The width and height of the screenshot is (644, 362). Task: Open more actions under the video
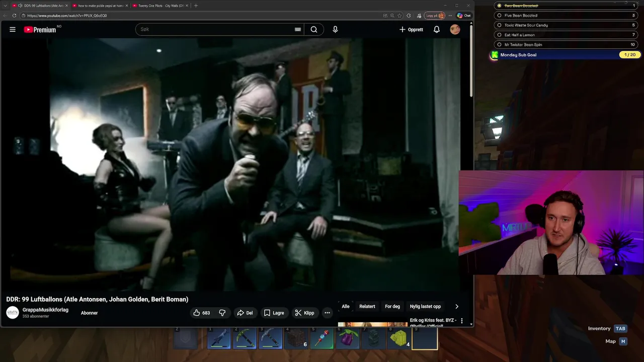pos(327,313)
